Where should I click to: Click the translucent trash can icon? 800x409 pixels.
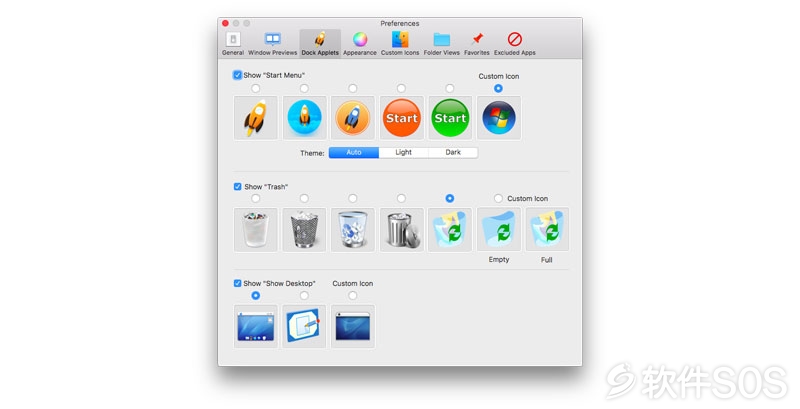tap(256, 229)
